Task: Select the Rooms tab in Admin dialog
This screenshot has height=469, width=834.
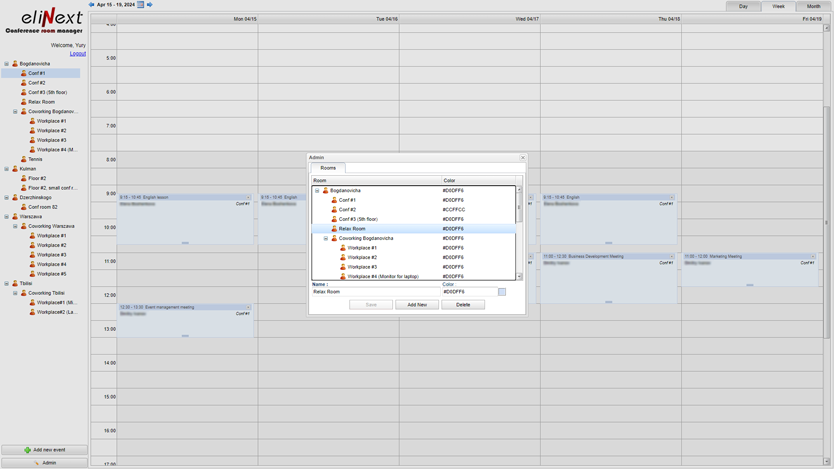Action: [328, 168]
